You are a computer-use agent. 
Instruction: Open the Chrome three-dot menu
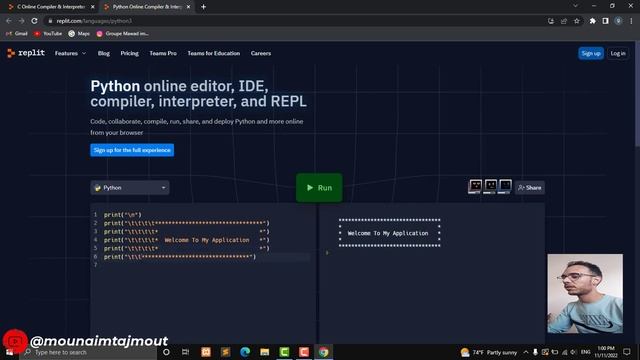(x=631, y=21)
